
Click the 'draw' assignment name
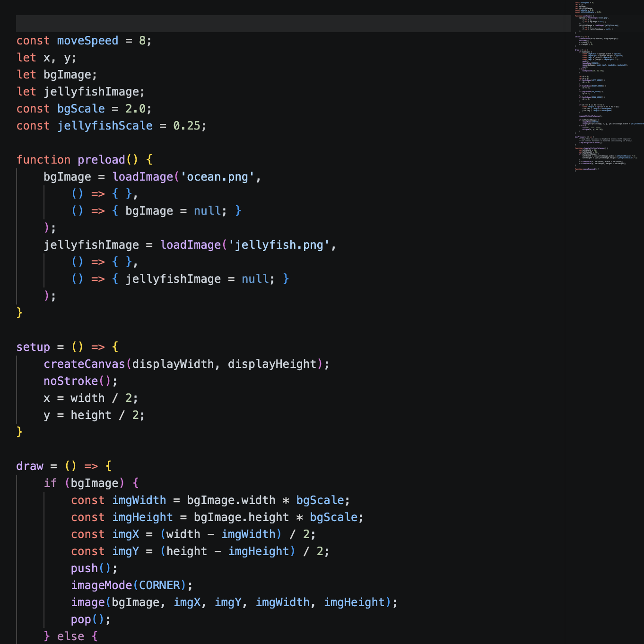tap(30, 466)
